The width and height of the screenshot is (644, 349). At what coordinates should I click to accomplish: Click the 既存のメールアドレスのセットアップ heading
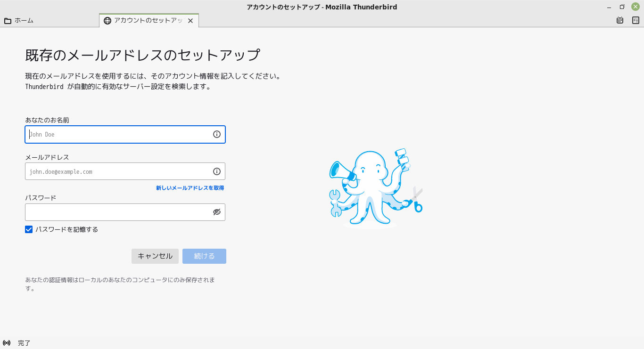pos(142,55)
